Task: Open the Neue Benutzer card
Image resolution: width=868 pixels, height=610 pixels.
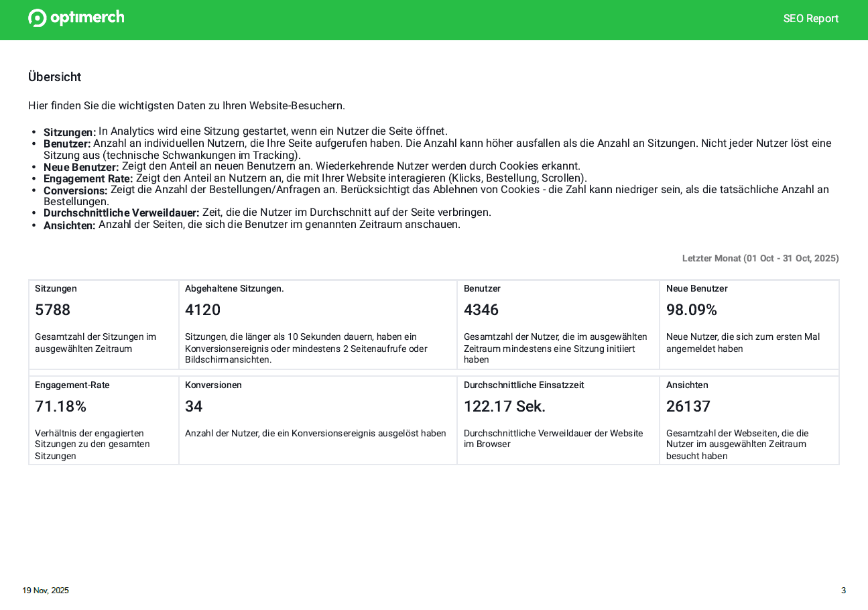Action: coord(749,324)
